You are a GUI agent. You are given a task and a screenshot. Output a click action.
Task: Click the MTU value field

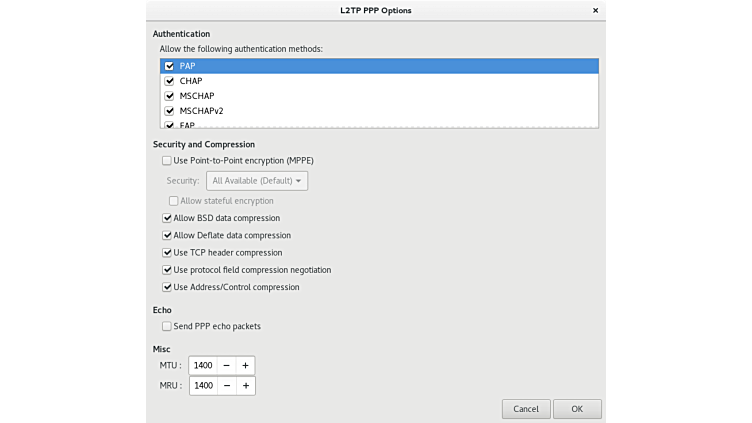pyautogui.click(x=203, y=365)
